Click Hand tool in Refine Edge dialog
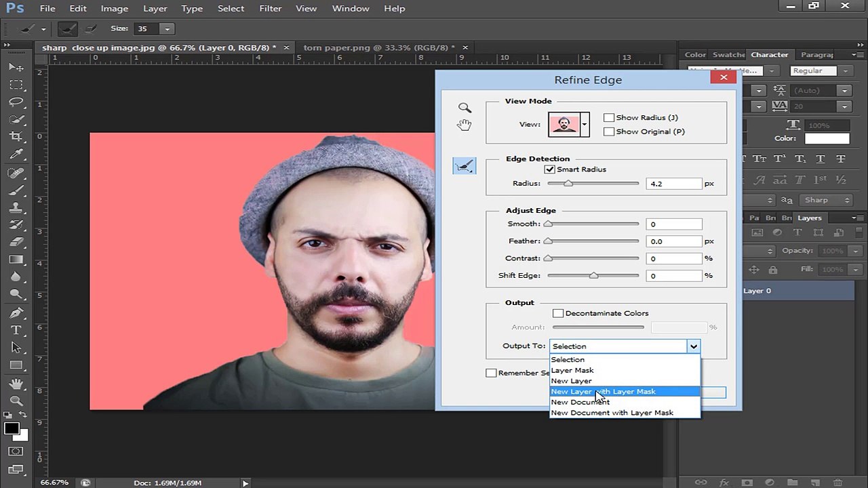The height and width of the screenshot is (488, 868). pyautogui.click(x=465, y=125)
